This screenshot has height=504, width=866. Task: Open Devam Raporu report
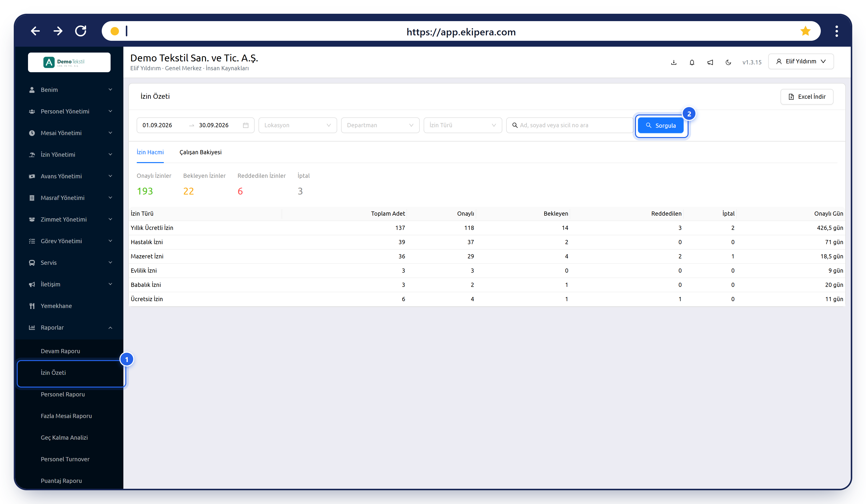tap(69, 351)
